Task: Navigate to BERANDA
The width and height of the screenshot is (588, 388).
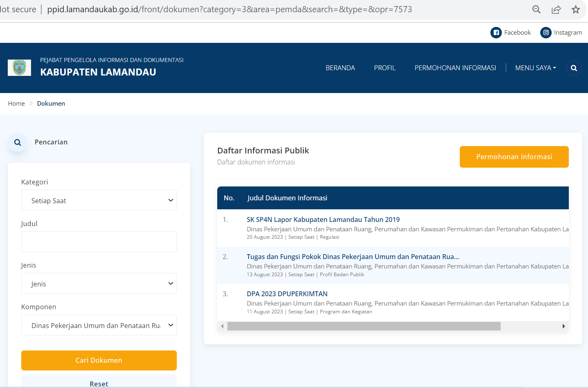Action: click(x=340, y=68)
